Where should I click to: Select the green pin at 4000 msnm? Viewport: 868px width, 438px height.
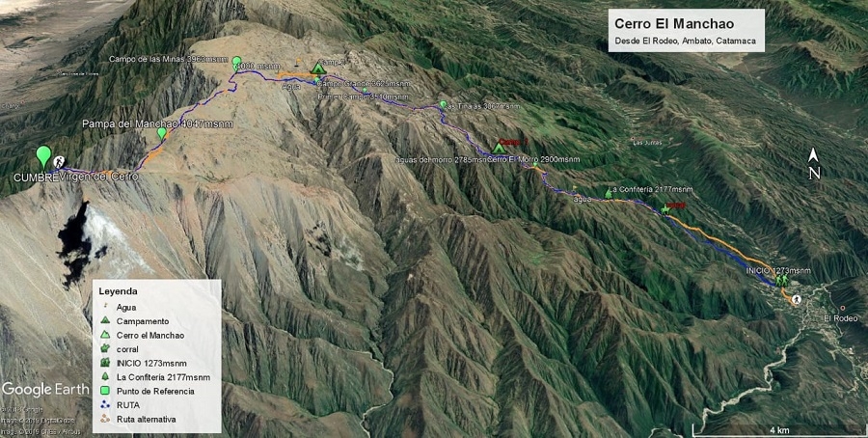pyautogui.click(x=236, y=62)
